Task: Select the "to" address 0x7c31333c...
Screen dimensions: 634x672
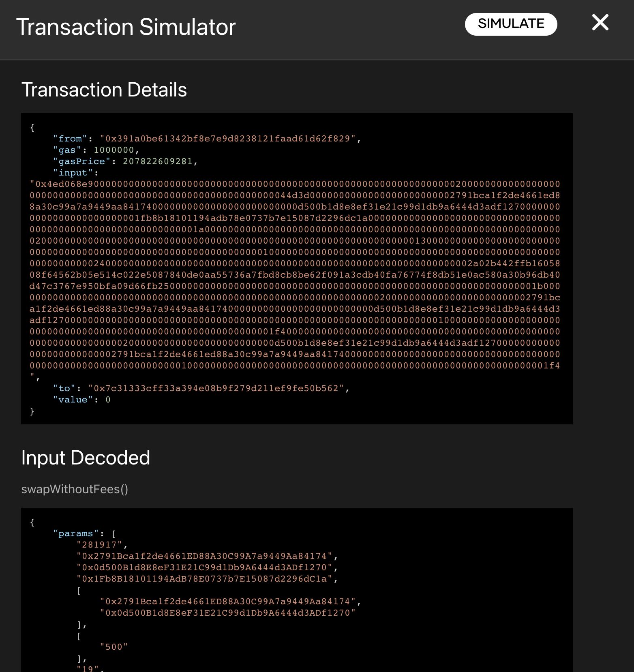Action: 216,388
